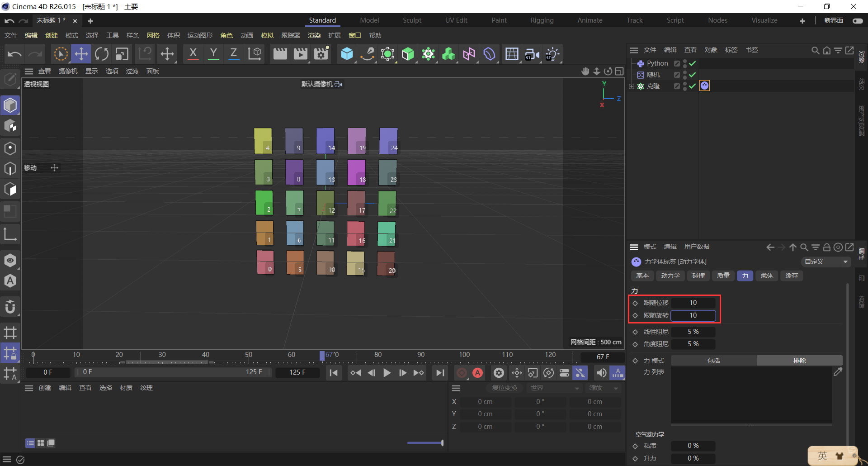Open the 动力学 tab in attributes
868x466 pixels.
[670, 276]
